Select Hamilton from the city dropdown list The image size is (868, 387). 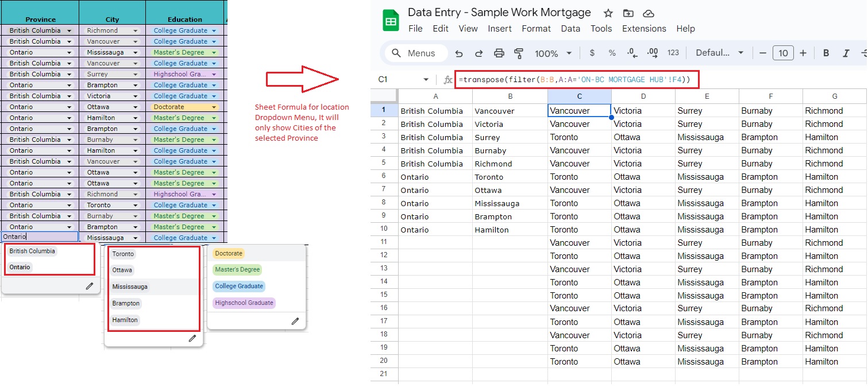(125, 320)
